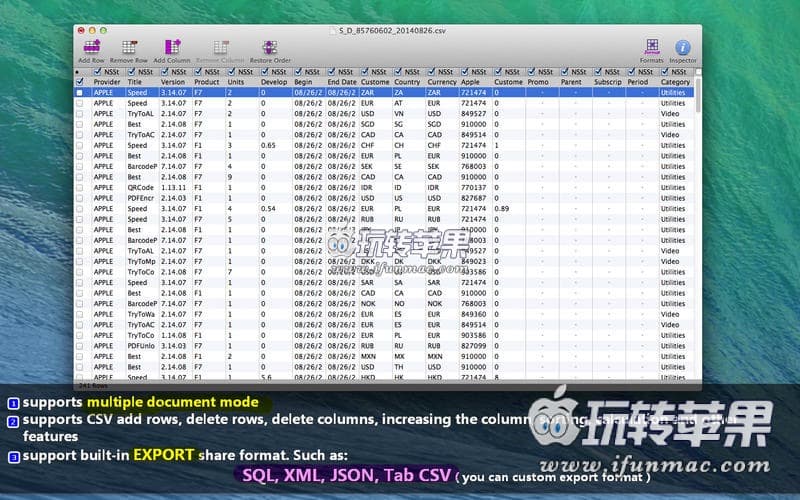Click the Restore Order toolbar icon
Screen dimensions: 800x500
pos(270,47)
